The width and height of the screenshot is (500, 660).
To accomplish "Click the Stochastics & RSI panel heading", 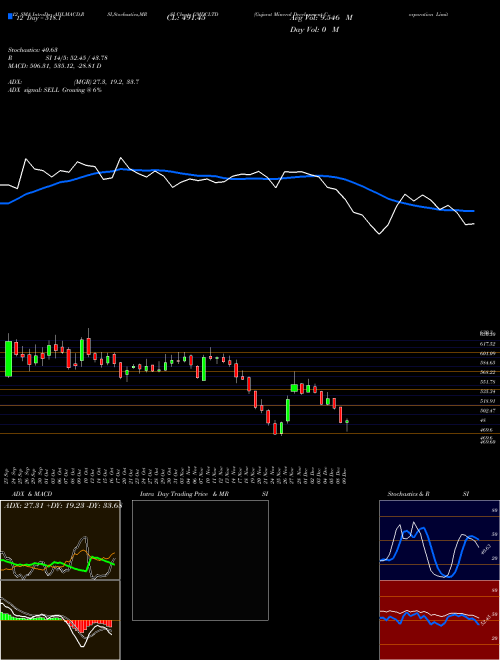I will click(428, 494).
